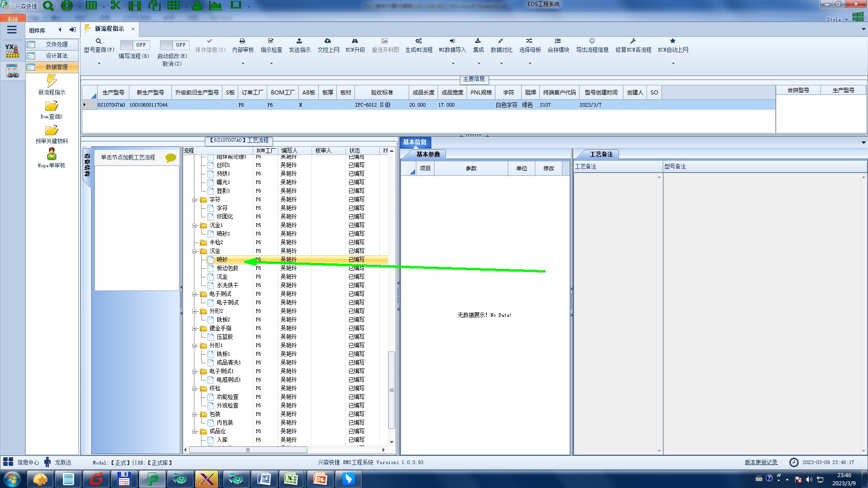Click the 文控上网 cloud upload icon
The image size is (868, 488).
[x=328, y=41]
